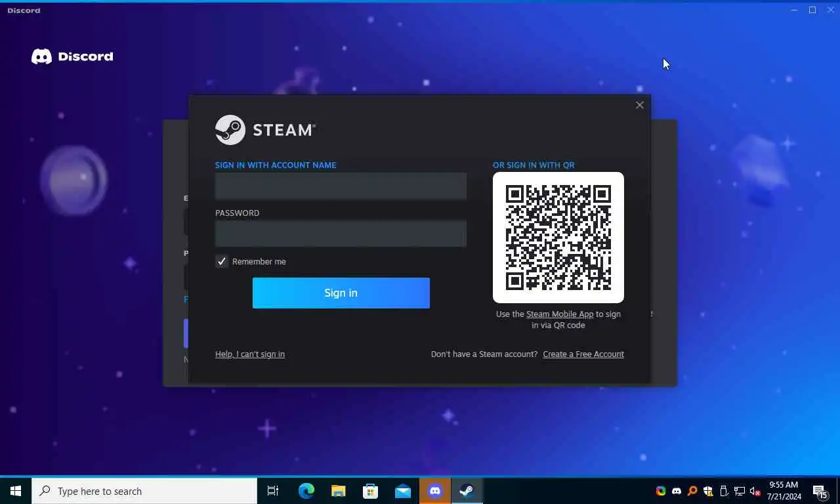Minimize the Discord window
The image size is (840, 504).
[x=794, y=10]
